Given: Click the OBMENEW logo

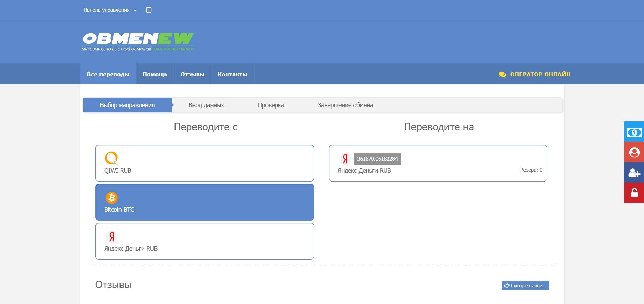Looking at the screenshot, I should coord(138,42).
